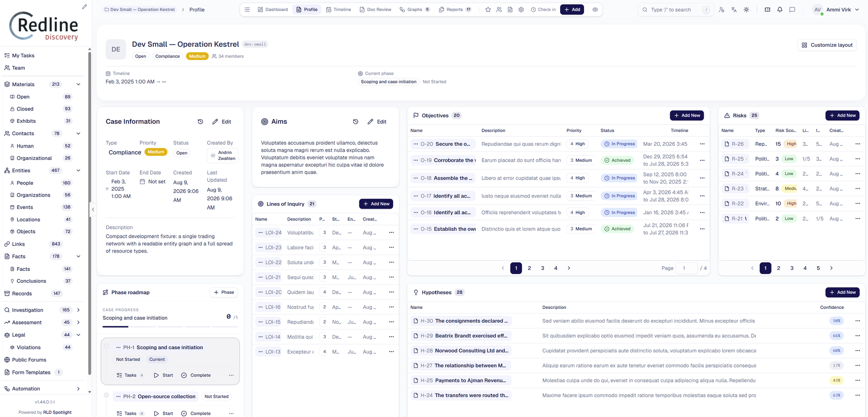Click the star favorite icon in toolbar
The height and width of the screenshot is (417, 868).
pyautogui.click(x=488, y=10)
